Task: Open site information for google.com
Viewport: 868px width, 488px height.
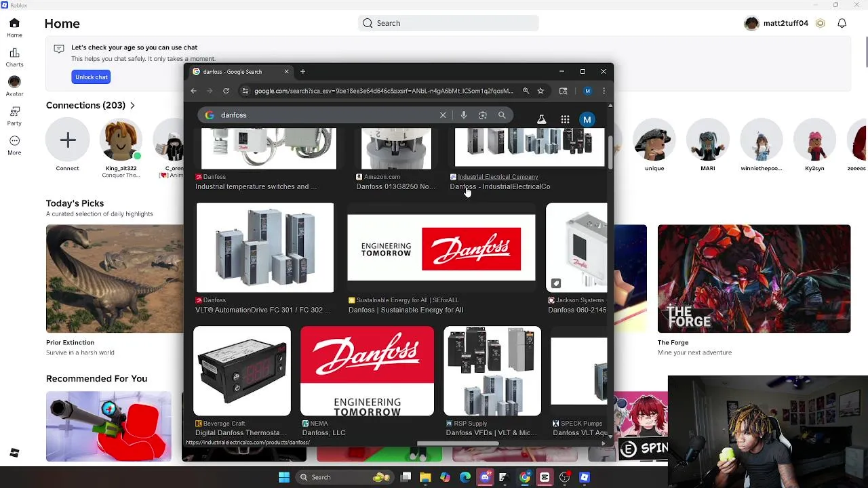Action: click(x=245, y=91)
